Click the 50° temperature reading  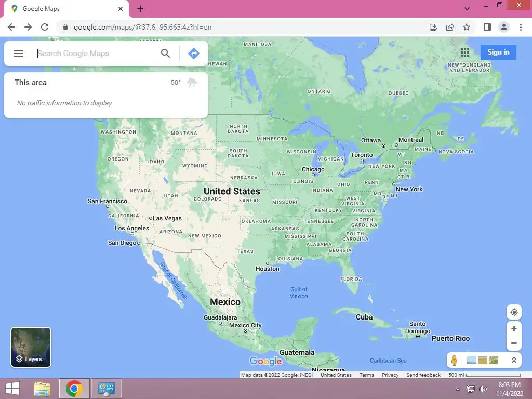[x=176, y=83]
